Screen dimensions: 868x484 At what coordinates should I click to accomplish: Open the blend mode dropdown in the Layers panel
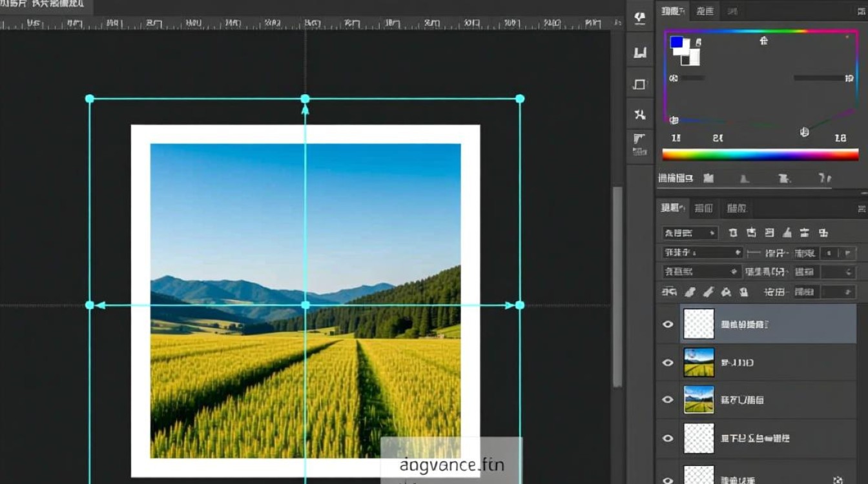[x=702, y=252]
